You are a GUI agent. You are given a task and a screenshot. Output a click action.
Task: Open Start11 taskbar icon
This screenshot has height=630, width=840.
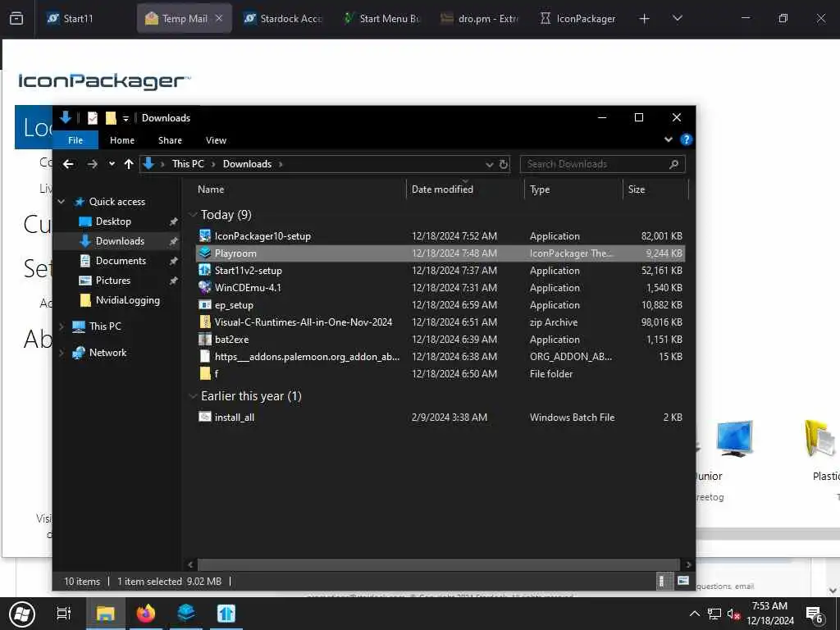[226, 614]
